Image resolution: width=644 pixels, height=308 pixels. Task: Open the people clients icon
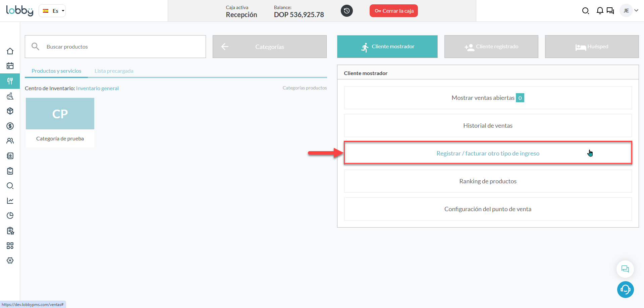click(x=10, y=141)
